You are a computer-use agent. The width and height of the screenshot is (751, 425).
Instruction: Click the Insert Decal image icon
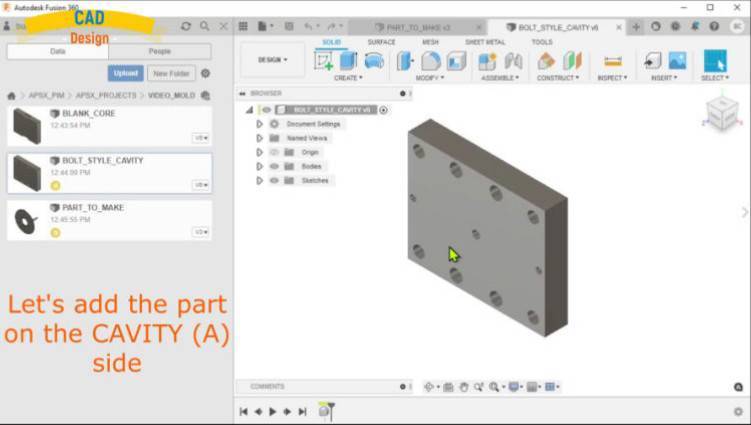677,61
